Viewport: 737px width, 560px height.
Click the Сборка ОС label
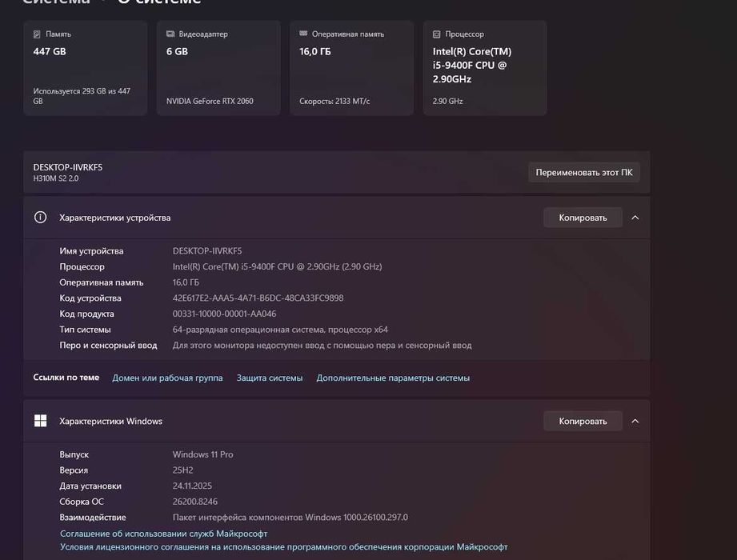[x=82, y=502]
